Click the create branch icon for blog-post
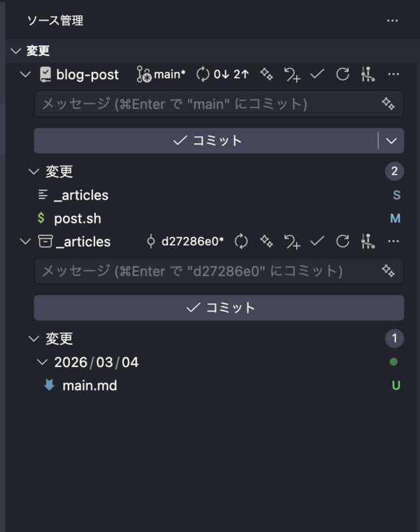 292,74
